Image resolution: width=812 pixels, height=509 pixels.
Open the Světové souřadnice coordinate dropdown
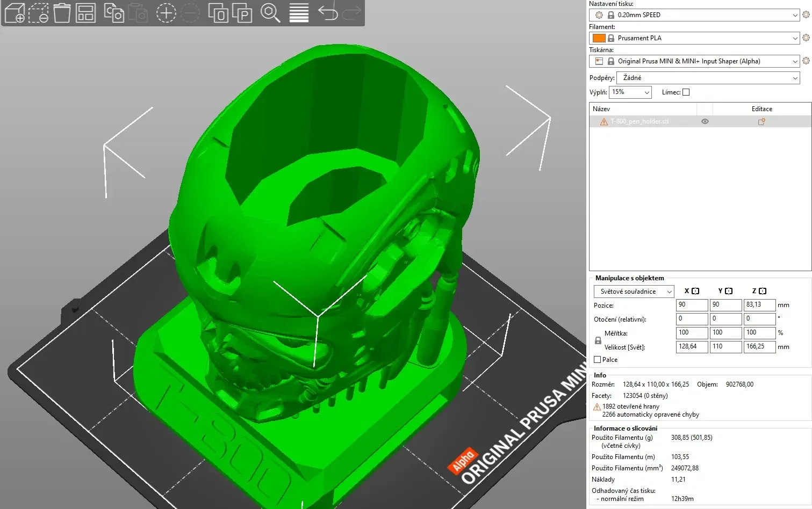[634, 292]
